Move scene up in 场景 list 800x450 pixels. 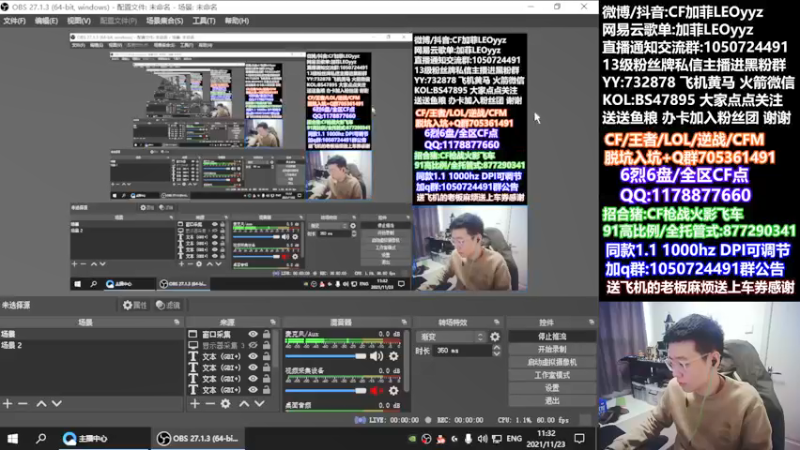point(41,404)
